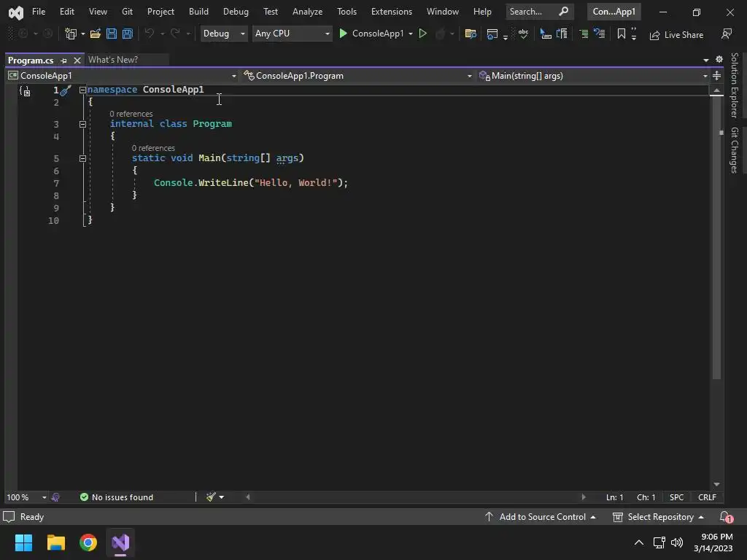Screen dimensions: 747x560
Task: Open the Tools menu
Action: pyautogui.click(x=347, y=12)
